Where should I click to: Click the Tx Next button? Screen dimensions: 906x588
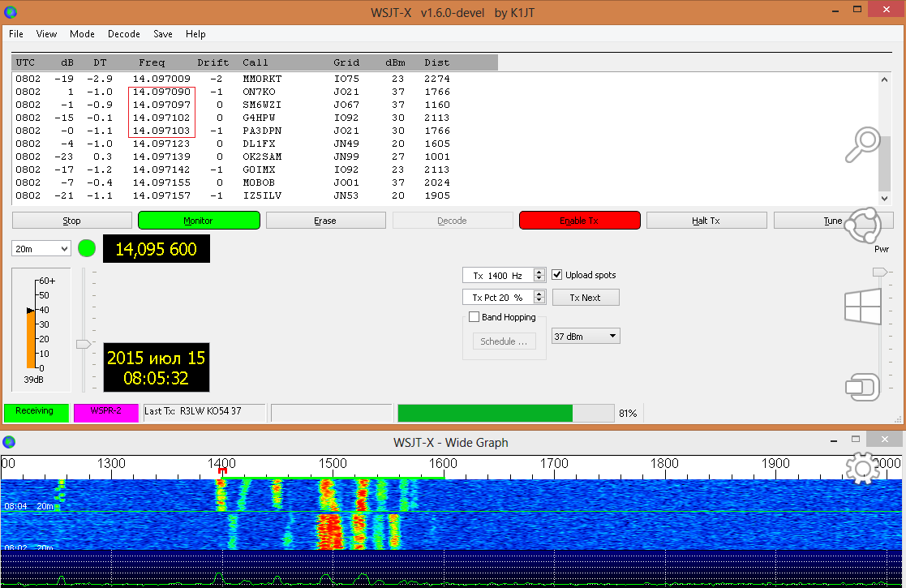point(586,298)
